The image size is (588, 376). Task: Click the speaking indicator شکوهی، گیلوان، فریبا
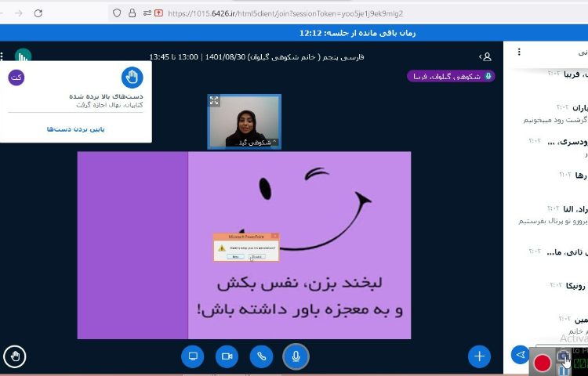point(451,77)
